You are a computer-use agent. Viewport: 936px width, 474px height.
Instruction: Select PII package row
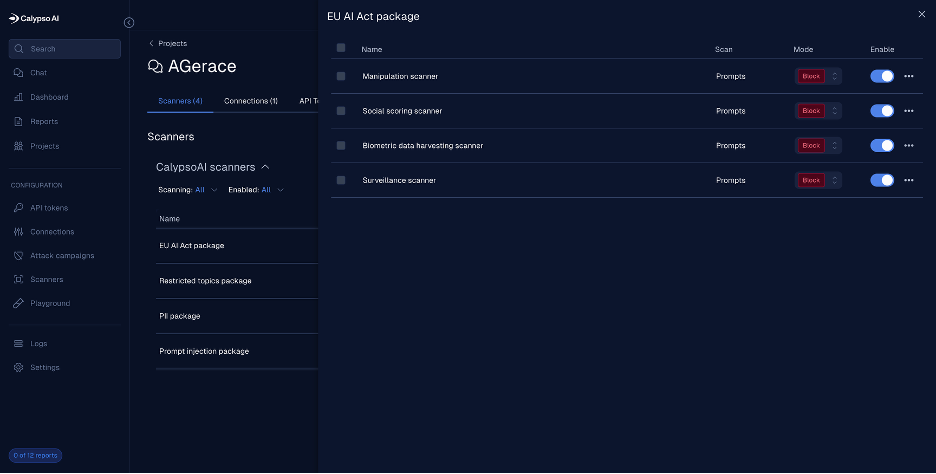tap(236, 316)
